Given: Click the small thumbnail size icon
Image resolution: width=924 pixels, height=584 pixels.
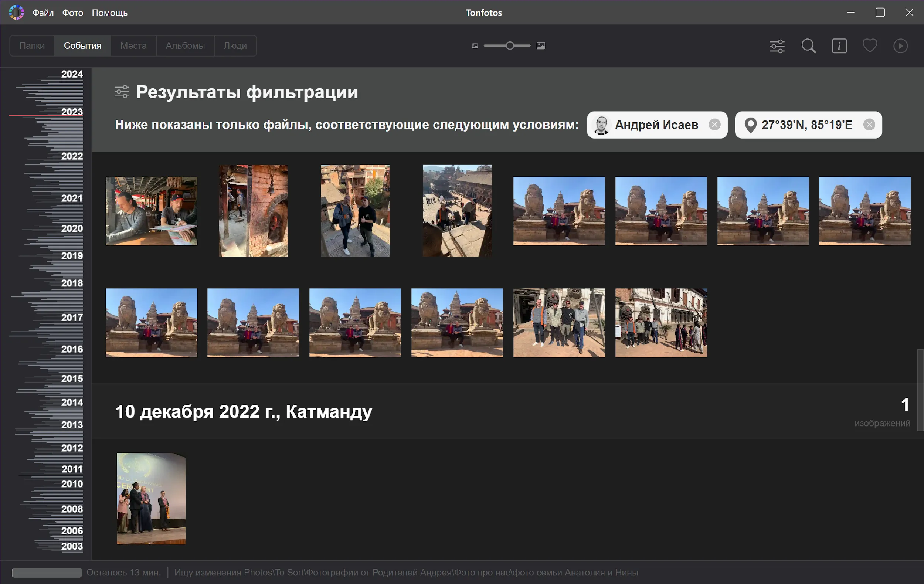Looking at the screenshot, I should point(475,46).
